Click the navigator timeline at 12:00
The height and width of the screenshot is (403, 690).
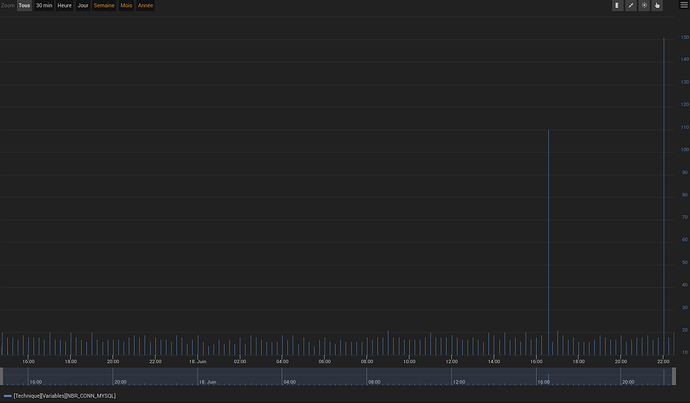click(459, 382)
